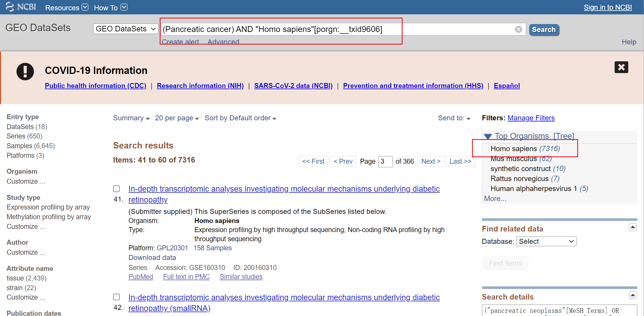The height and width of the screenshot is (316, 644).
Task: Customize the Study type filter
Action: [x=26, y=227]
